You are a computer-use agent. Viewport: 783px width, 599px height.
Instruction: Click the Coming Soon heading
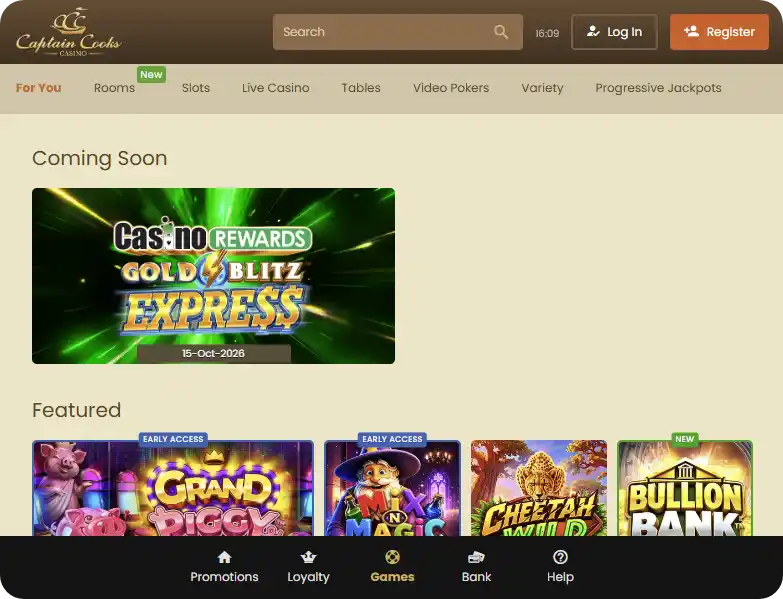click(x=99, y=158)
